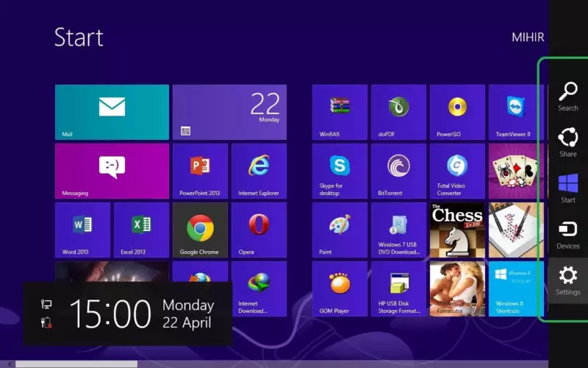Launch Google Chrome tile
This screenshot has height=368, width=588.
pyautogui.click(x=200, y=230)
